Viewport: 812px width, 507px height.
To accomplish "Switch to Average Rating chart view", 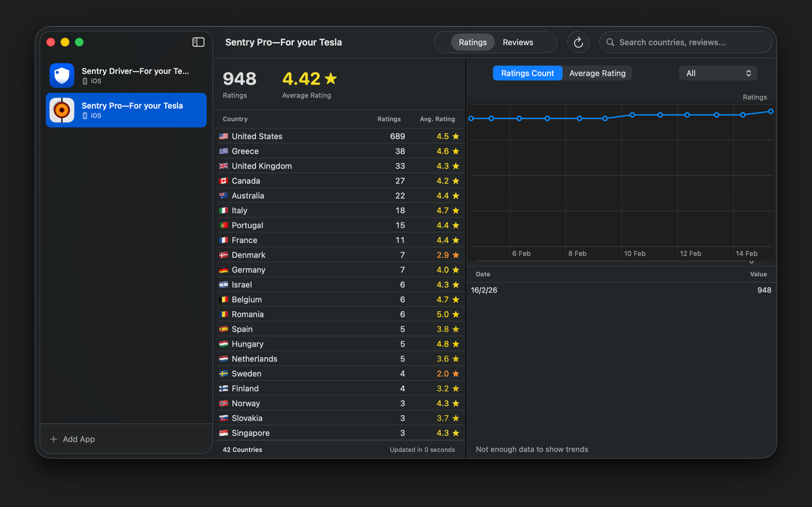I will pyautogui.click(x=597, y=73).
